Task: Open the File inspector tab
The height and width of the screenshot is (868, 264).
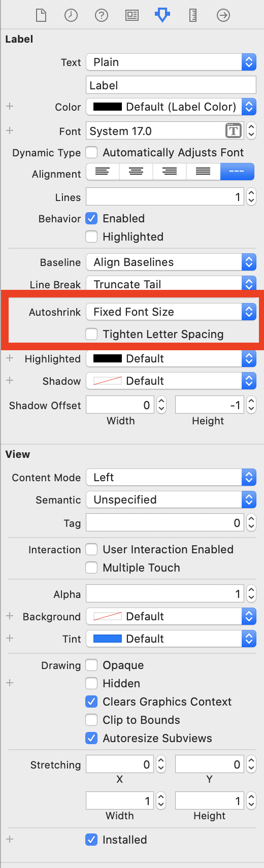Action: [41, 16]
